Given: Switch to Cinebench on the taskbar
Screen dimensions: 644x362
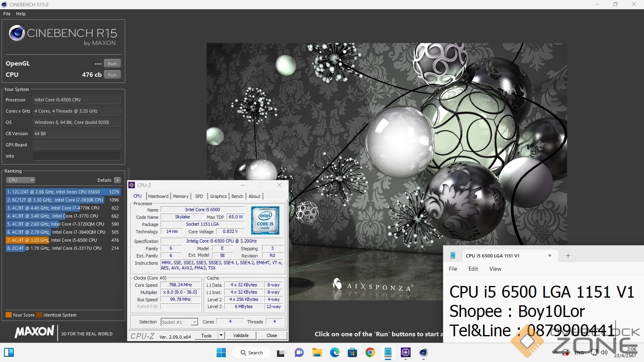Looking at the screenshot, I should coord(423,353).
